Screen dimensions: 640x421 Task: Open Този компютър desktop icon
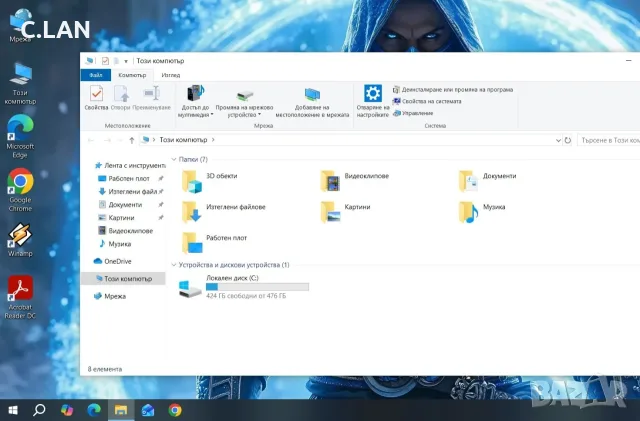click(20, 83)
